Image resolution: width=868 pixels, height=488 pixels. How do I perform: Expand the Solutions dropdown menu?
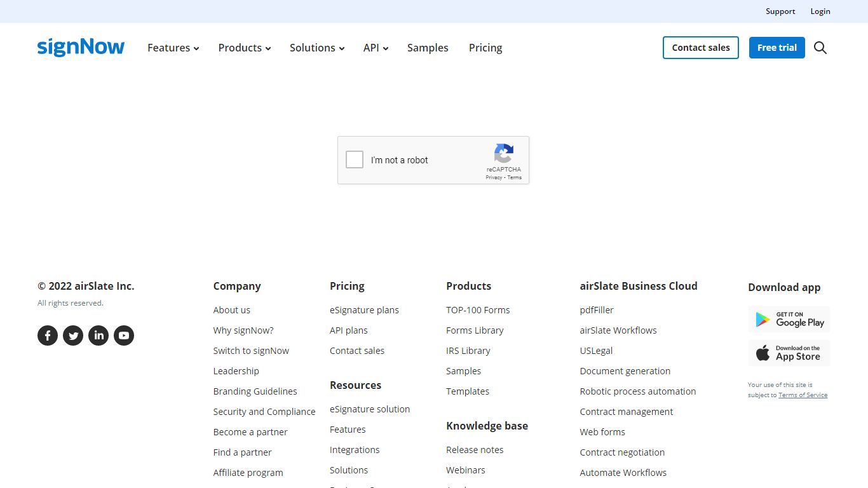click(317, 48)
